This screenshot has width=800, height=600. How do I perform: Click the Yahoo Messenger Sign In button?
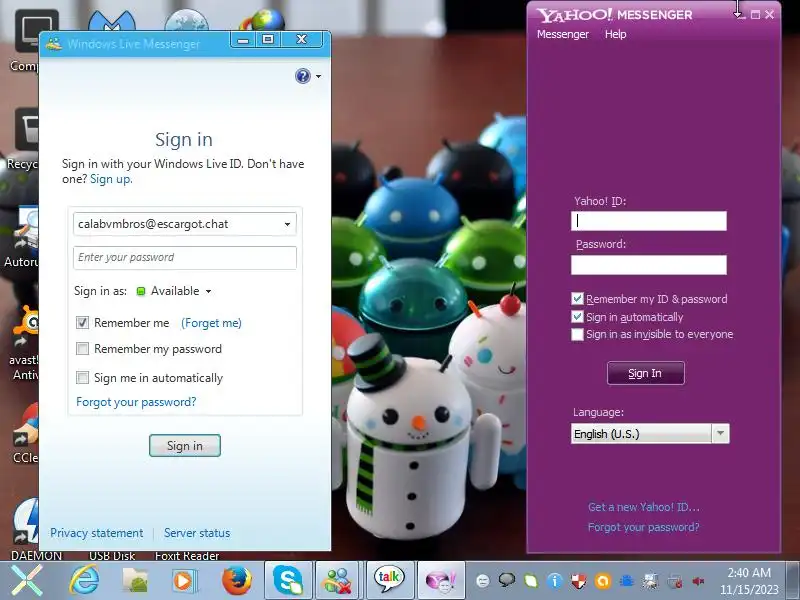click(x=645, y=373)
